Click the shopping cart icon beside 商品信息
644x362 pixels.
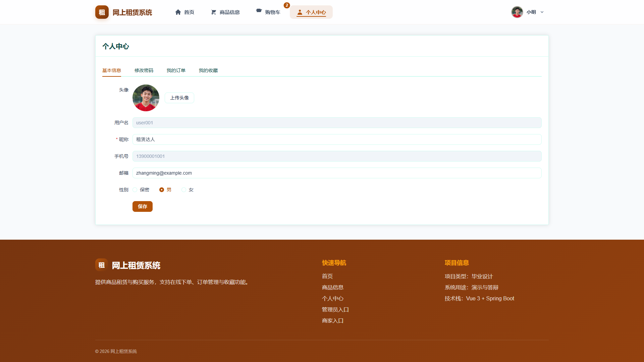[214, 12]
